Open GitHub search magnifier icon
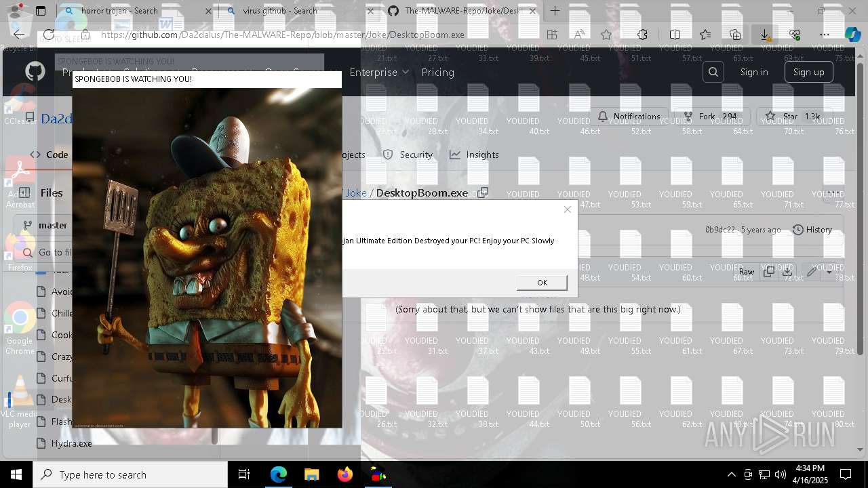This screenshot has height=488, width=868. (x=713, y=72)
